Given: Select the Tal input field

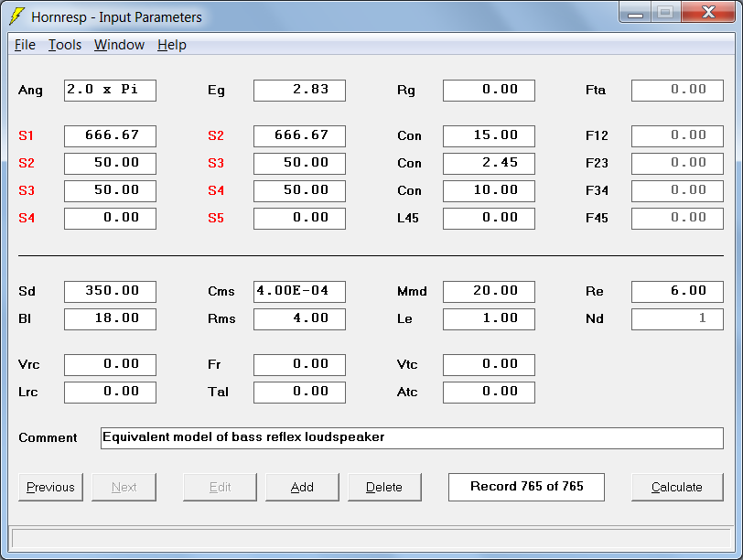Looking at the screenshot, I should [x=299, y=393].
